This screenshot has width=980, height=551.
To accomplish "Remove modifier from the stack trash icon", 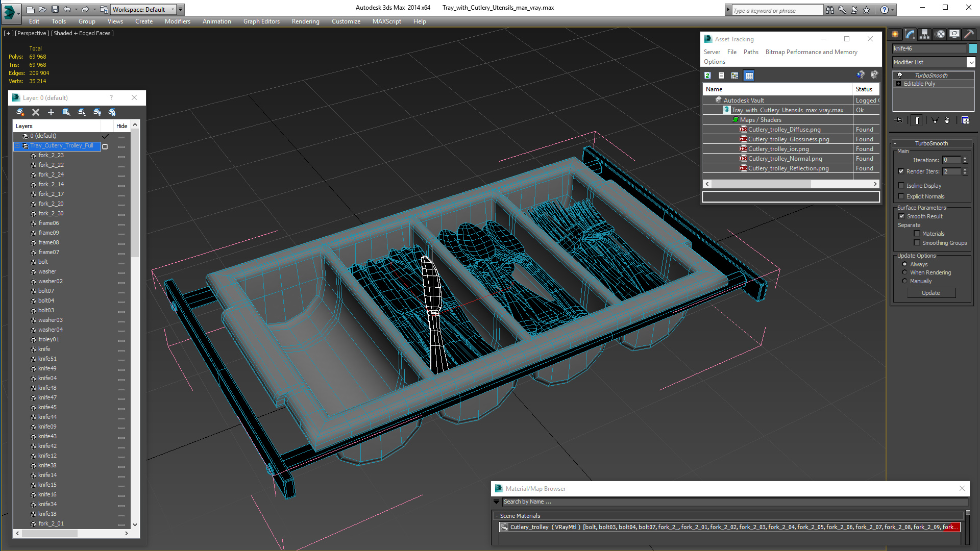I will pyautogui.click(x=947, y=120).
